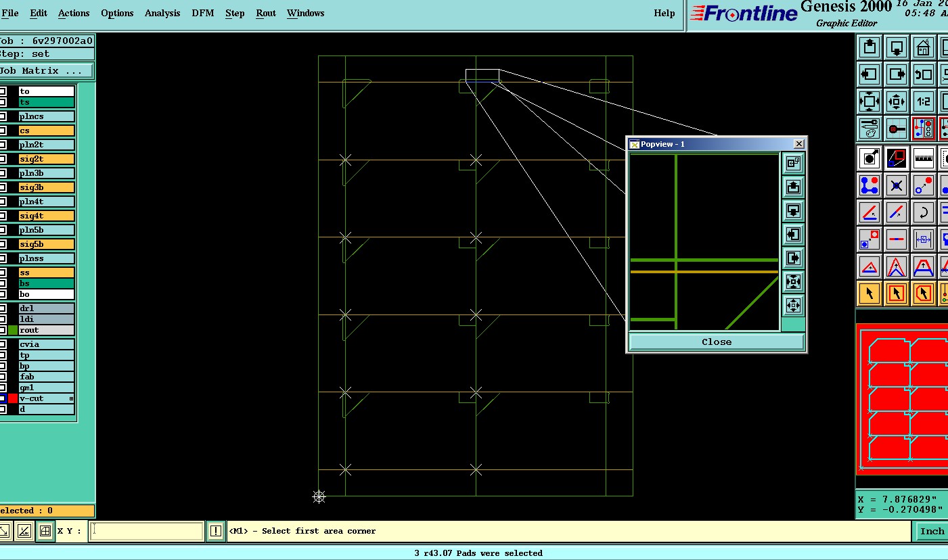The width and height of the screenshot is (948, 560).
Task: Click the home view icon
Action: [924, 47]
